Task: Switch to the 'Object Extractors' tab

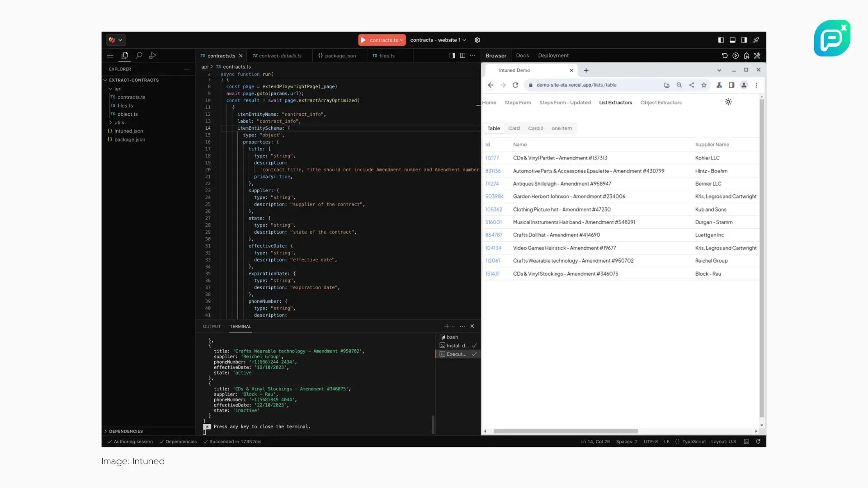Action: pos(660,103)
